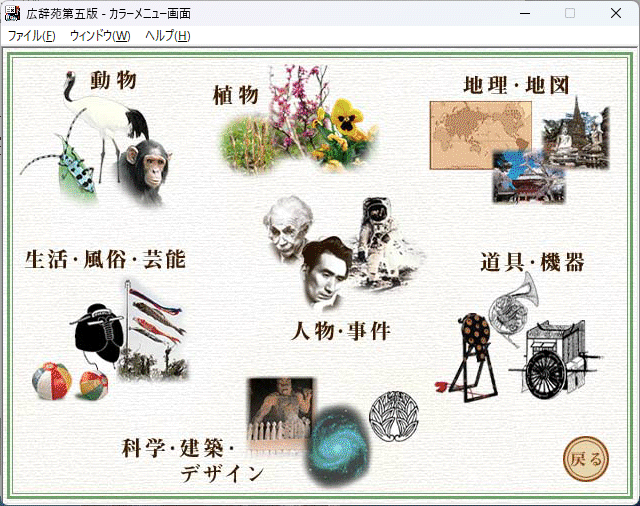
Task: Click the green grass plant picture
Action: tap(245, 145)
